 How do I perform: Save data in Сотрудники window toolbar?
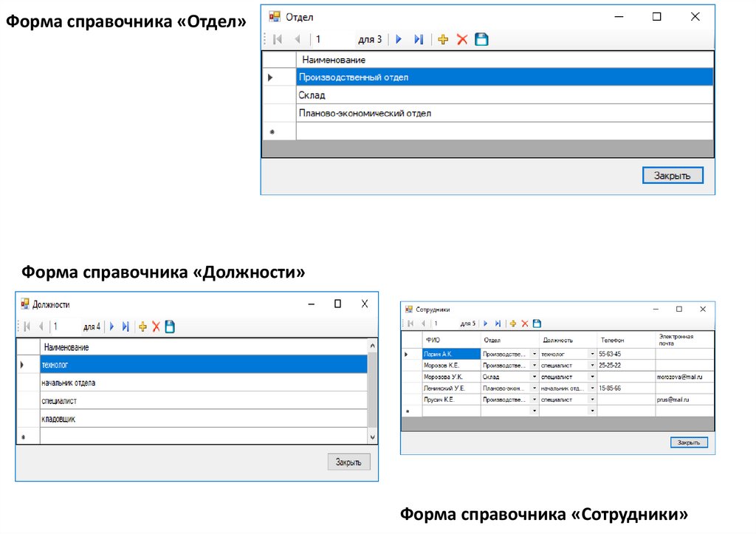pos(537,324)
